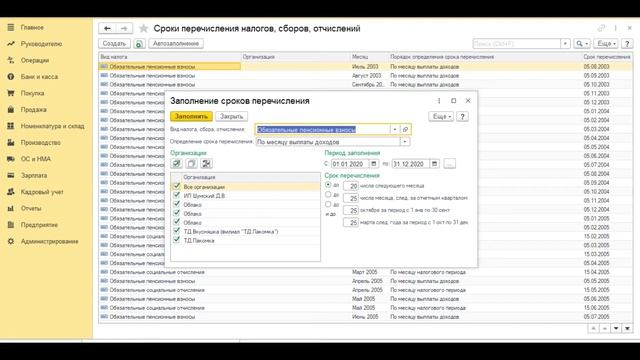Click the ОС и НМА truck icon
The height and width of the screenshot is (360, 640).
click(x=11, y=159)
